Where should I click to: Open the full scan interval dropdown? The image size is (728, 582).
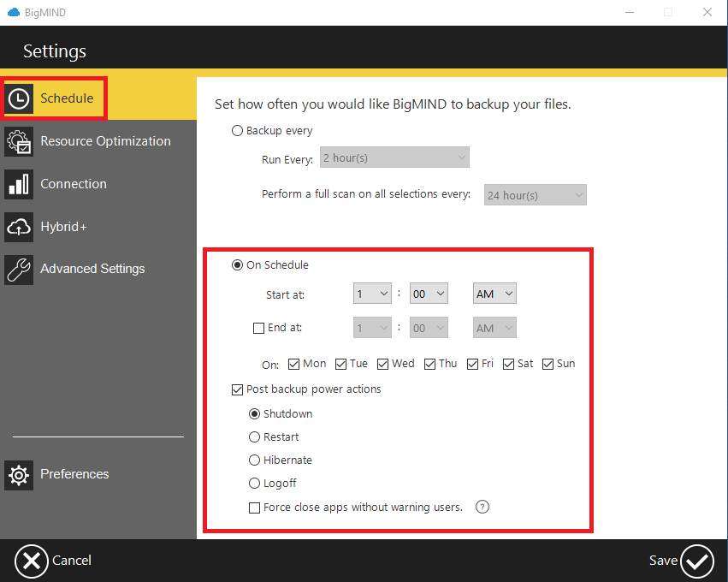(x=535, y=194)
